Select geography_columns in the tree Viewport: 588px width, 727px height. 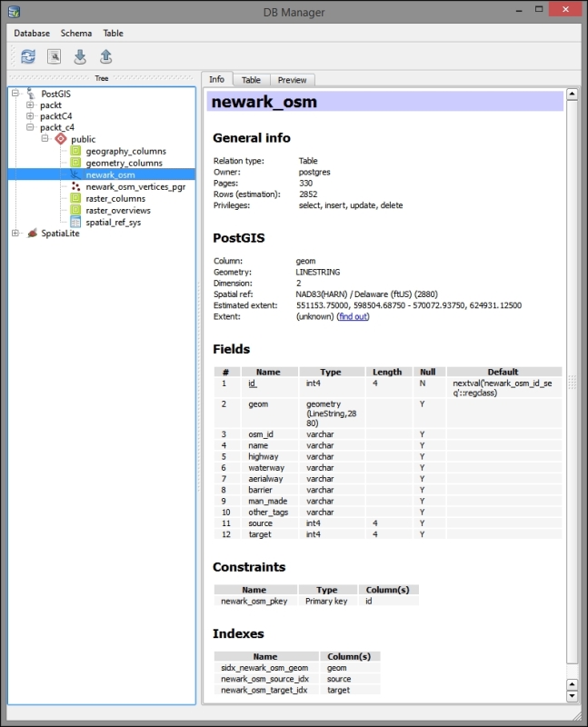click(x=125, y=151)
